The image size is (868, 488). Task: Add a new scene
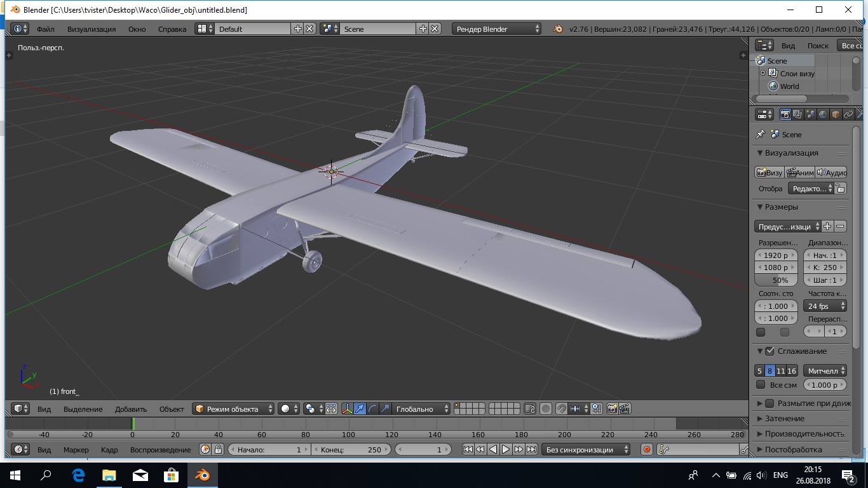[x=423, y=29]
